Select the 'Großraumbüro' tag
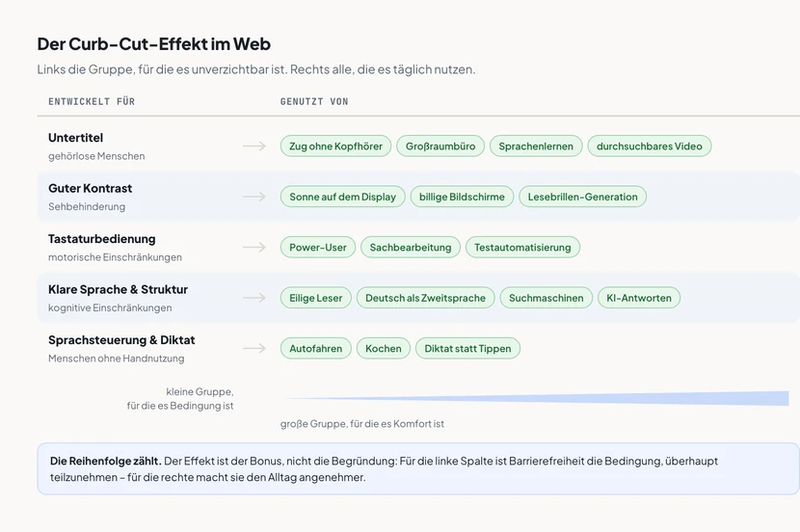This screenshot has height=532, width=800. coord(440,146)
